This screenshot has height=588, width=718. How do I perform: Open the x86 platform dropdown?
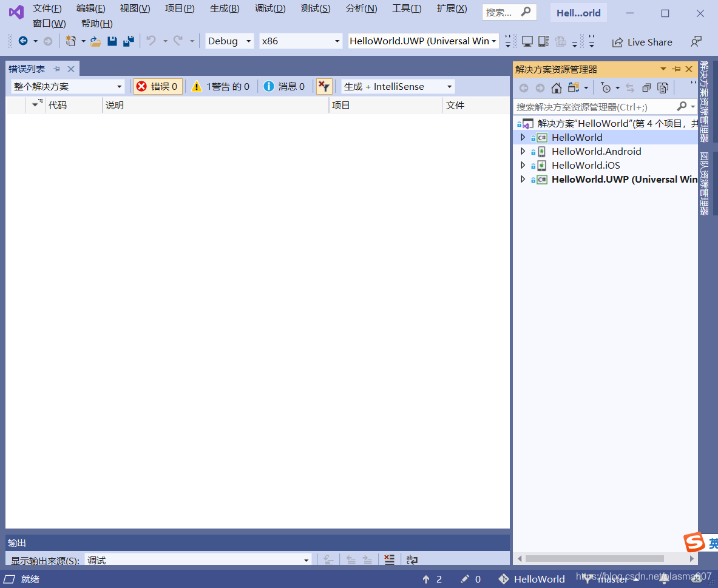(x=300, y=41)
